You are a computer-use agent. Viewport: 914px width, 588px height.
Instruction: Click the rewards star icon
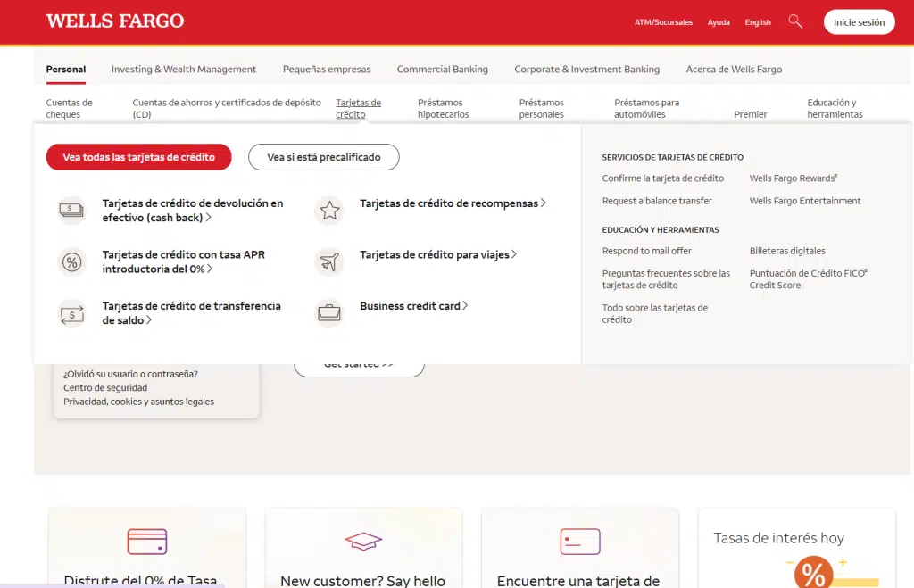(x=329, y=211)
